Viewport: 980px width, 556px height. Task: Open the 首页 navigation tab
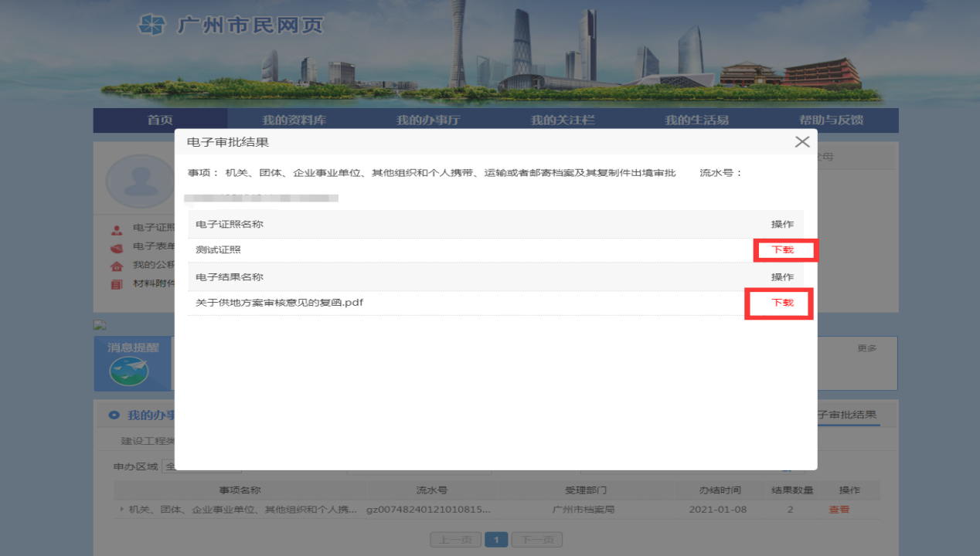tap(160, 120)
